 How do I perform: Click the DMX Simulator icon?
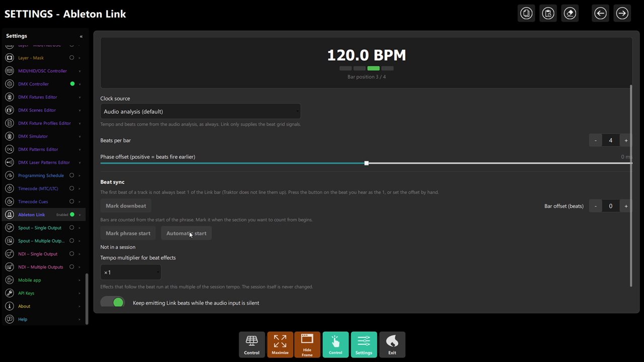(x=9, y=136)
